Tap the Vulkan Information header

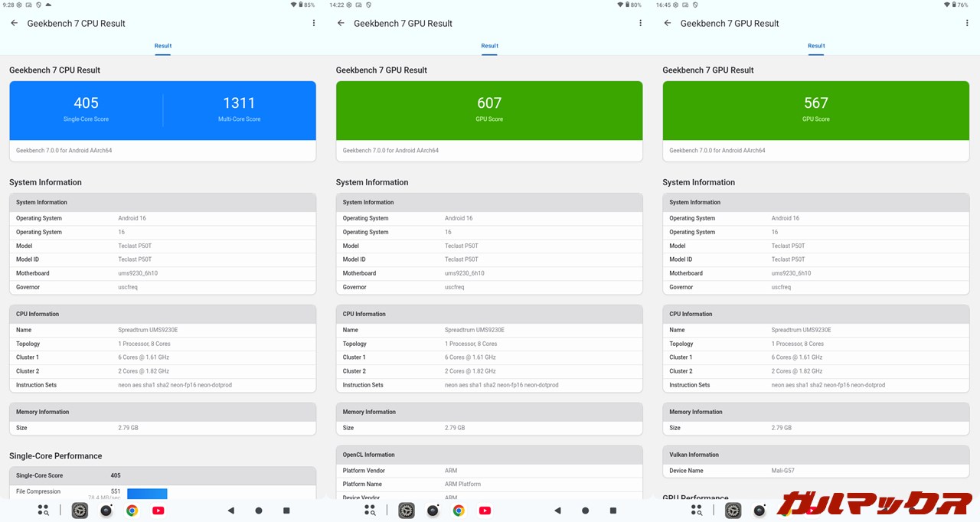(816, 455)
